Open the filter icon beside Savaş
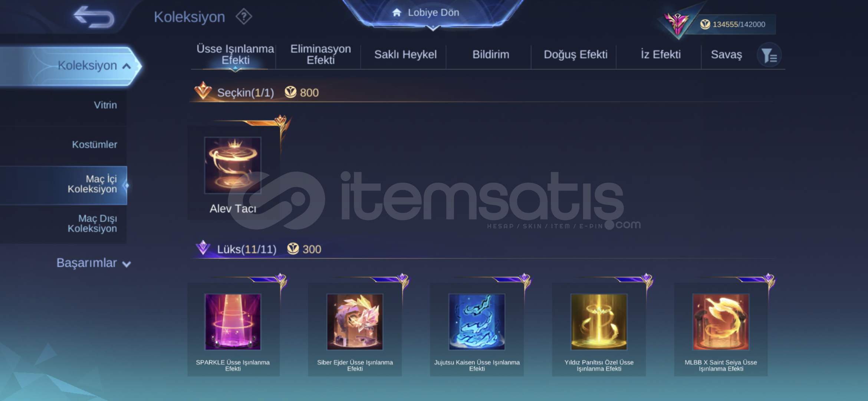 [x=769, y=55]
